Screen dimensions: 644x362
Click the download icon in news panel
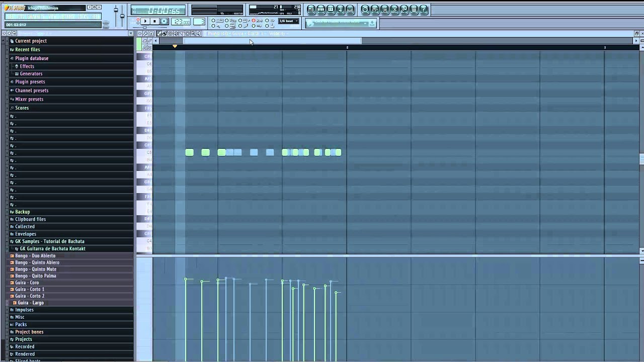(372, 23)
